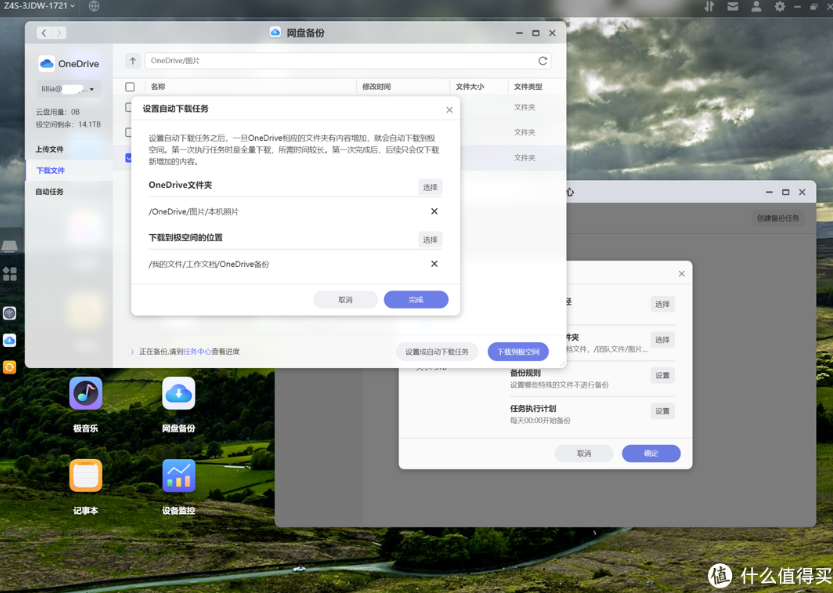Image resolution: width=833 pixels, height=593 pixels.
Task: Sort files by the 文件类型 column
Action: pyautogui.click(x=528, y=87)
